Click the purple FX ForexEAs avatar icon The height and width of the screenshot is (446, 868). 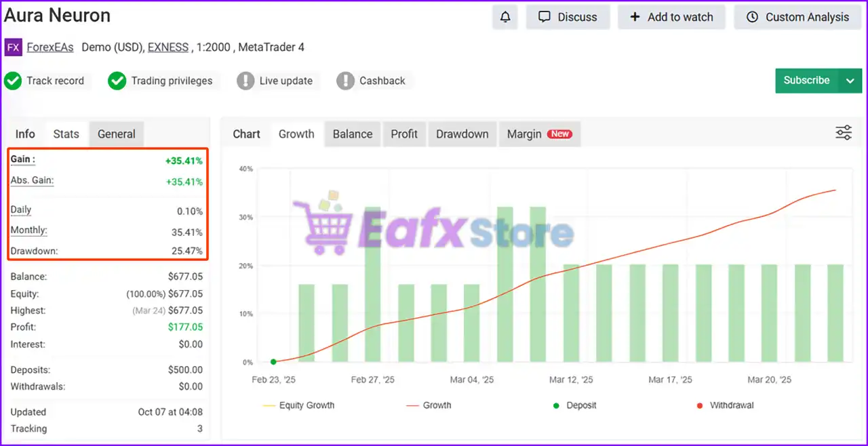click(13, 47)
